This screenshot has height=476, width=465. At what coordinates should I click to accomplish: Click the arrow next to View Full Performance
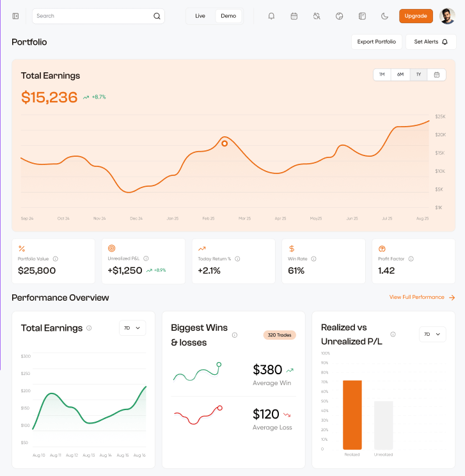coord(452,297)
